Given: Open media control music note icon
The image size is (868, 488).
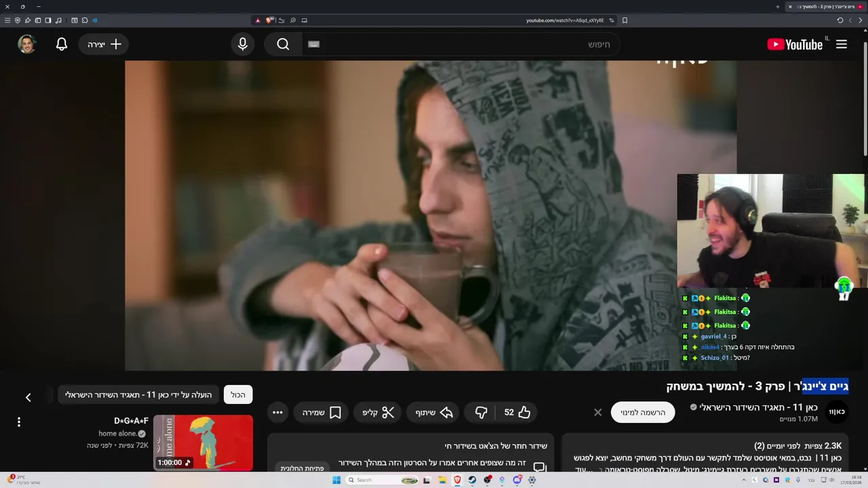Looking at the screenshot, I should pyautogui.click(x=58, y=20).
